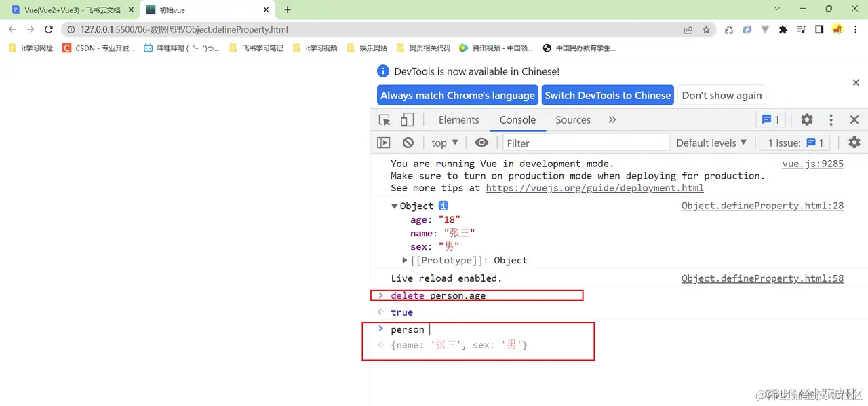The height and width of the screenshot is (406, 868).
Task: Dismiss the DevTools language infobar
Action: (x=856, y=82)
